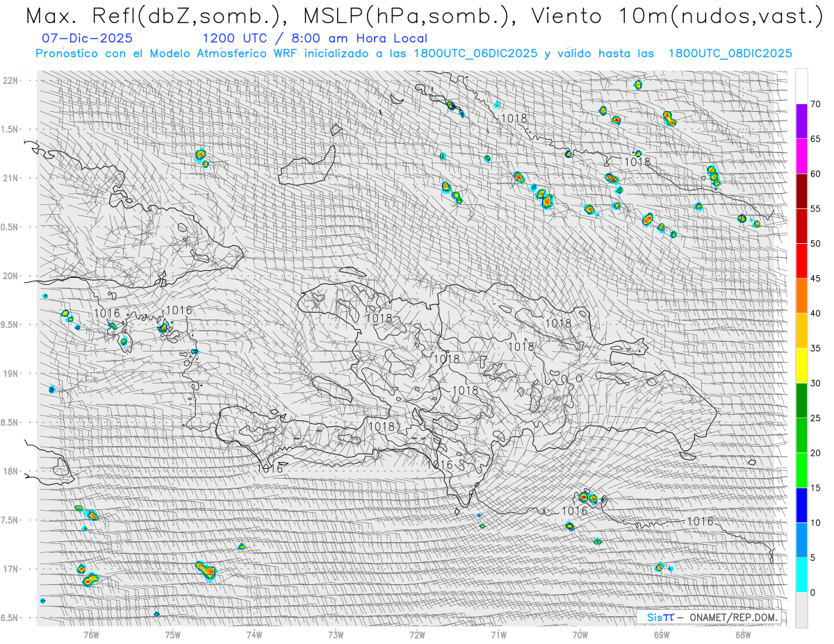The height and width of the screenshot is (644, 834).
Task: Click the '70W' longitude label
Action: tap(580, 634)
